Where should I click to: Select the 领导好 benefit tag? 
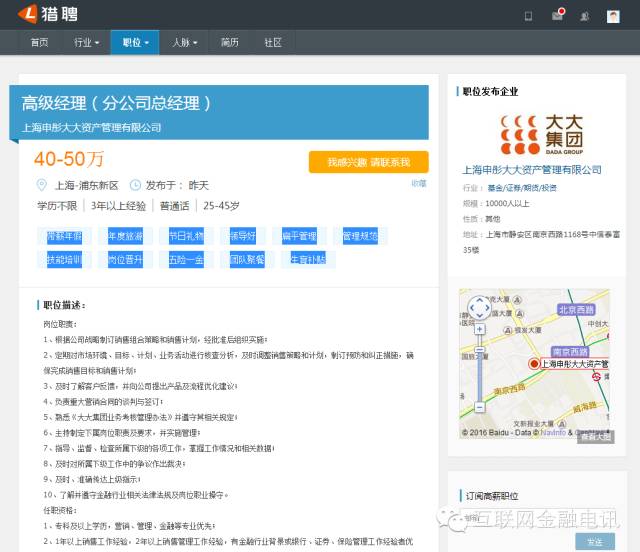(x=243, y=236)
